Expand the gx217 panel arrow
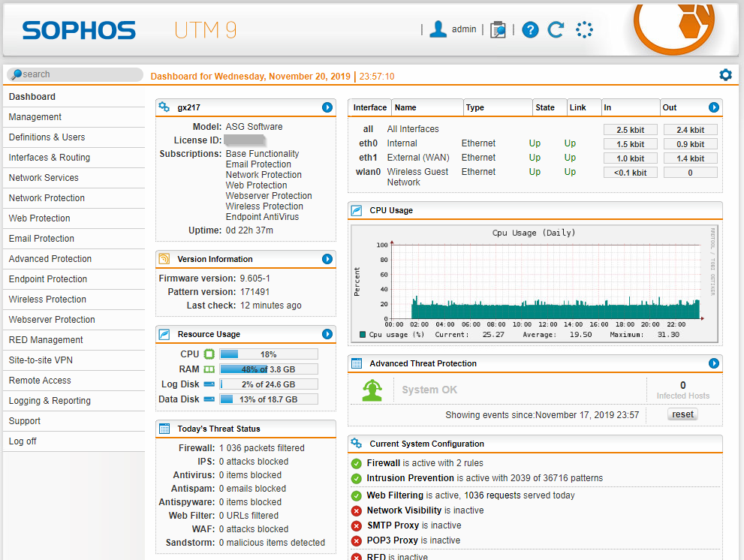This screenshot has width=744, height=560. point(327,107)
